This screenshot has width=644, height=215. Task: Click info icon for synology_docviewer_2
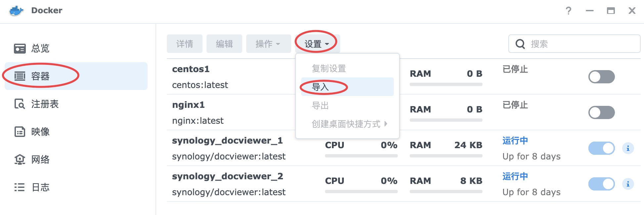(x=628, y=184)
